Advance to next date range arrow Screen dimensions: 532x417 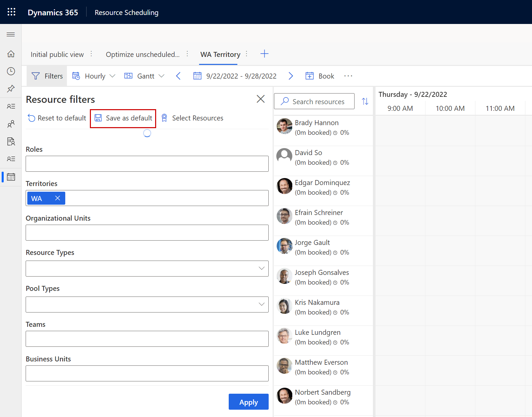[291, 76]
